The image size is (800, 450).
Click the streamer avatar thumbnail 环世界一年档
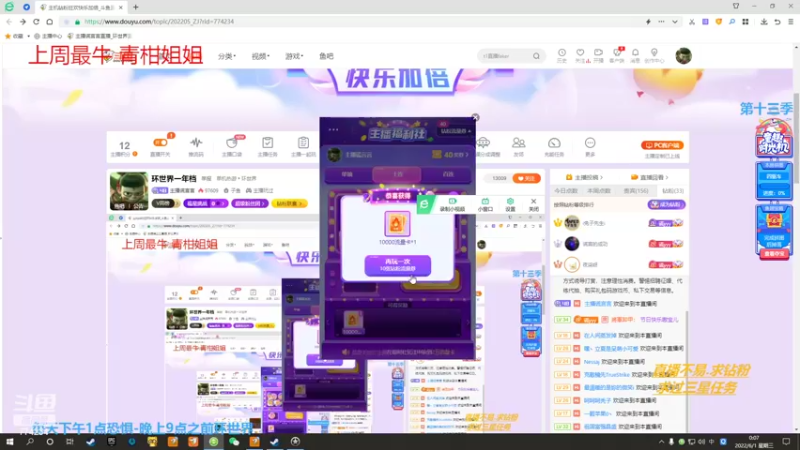129,191
